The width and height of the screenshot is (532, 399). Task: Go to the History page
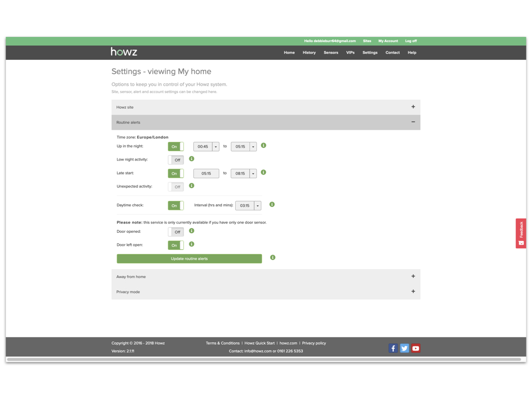pos(309,52)
